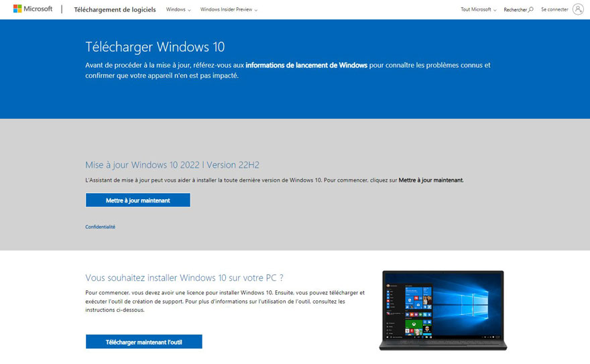Click Télécharger maintenant l'outil button
Image resolution: width=590 pixels, height=364 pixels.
click(x=143, y=342)
